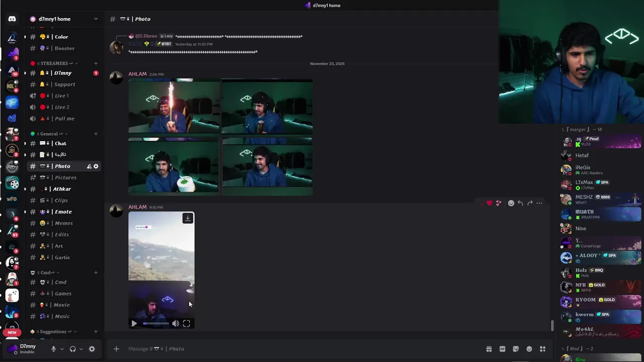The image size is (644, 362).
Task: Open the Edits channel
Action: pyautogui.click(x=64, y=234)
